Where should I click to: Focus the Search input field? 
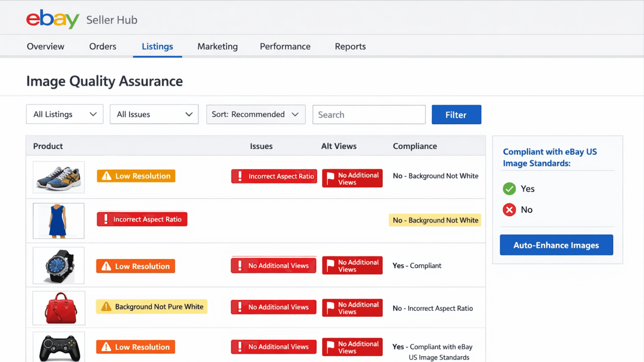369,115
